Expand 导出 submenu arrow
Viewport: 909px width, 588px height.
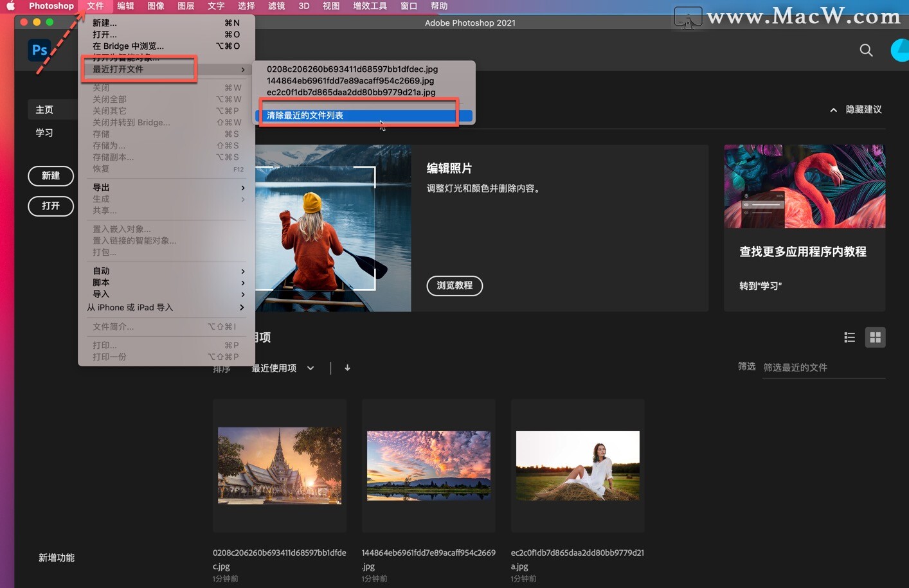click(242, 188)
